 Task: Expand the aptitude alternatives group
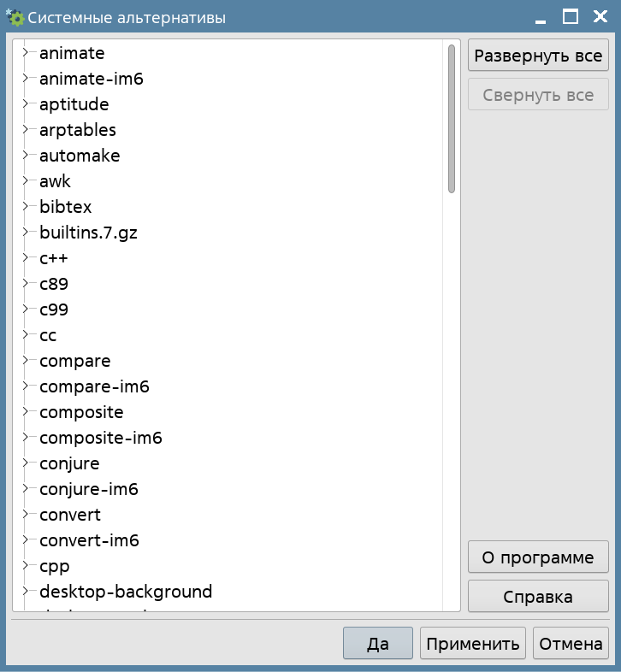coord(26,104)
